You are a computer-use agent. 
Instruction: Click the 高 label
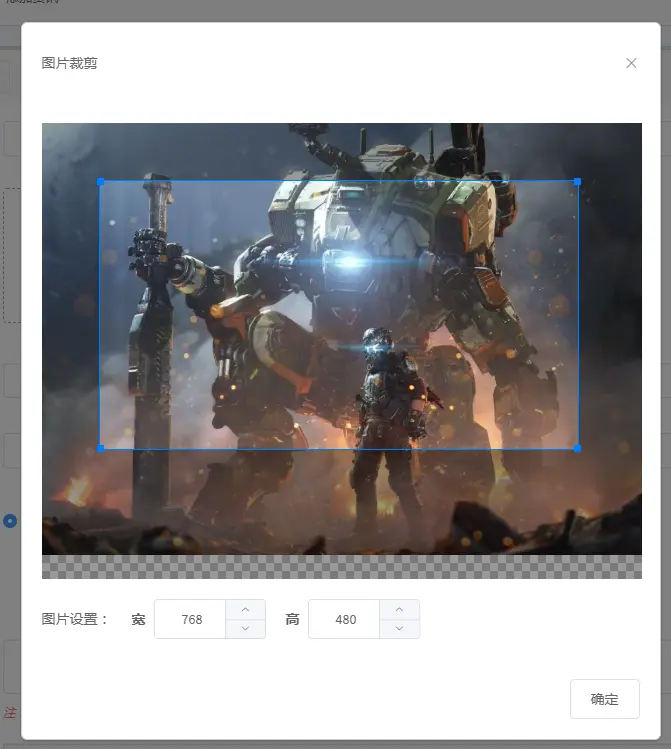[292, 619]
